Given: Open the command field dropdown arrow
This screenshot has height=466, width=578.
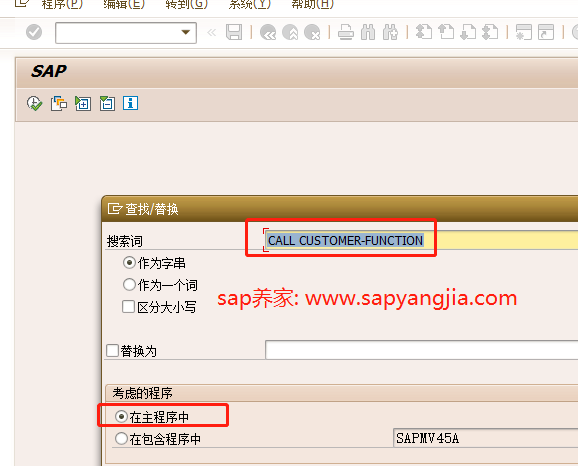Looking at the screenshot, I should coord(186,32).
